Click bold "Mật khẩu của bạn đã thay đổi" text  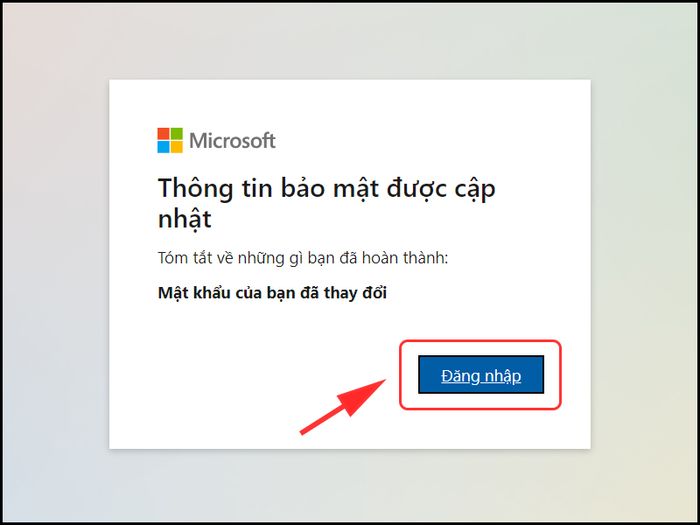coord(272,293)
